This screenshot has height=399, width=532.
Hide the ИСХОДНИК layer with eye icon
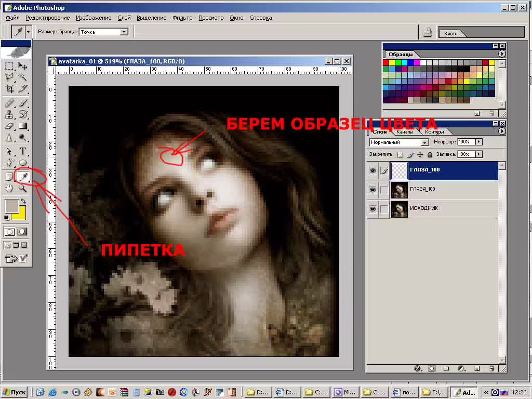click(373, 209)
